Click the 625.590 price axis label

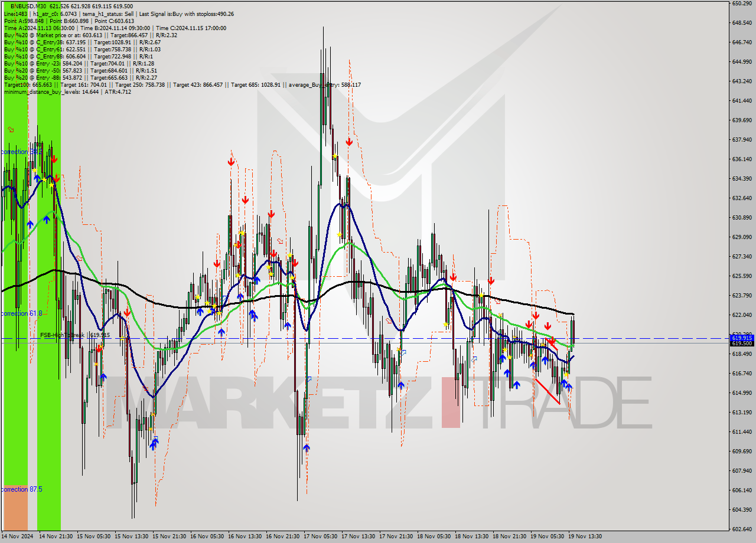click(742, 276)
